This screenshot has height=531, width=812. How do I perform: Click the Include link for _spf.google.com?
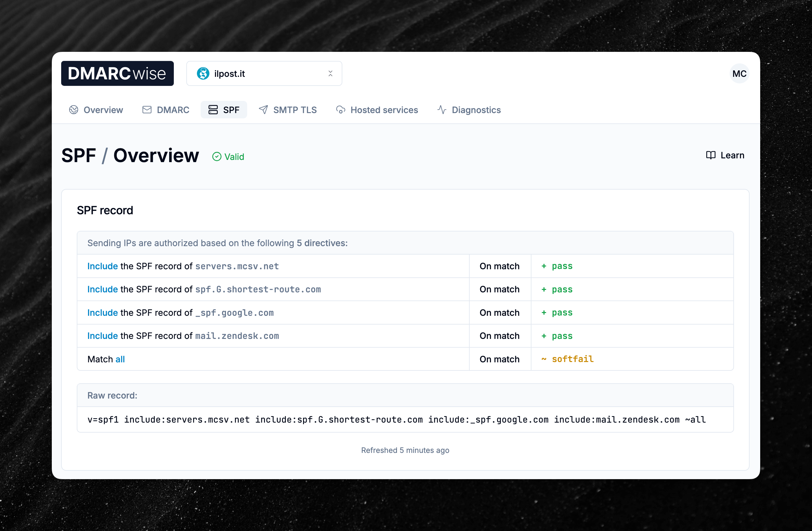click(102, 312)
